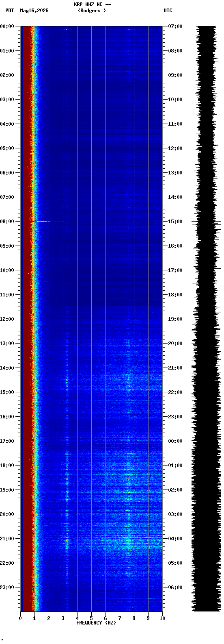Click the 5 Hz frequency tick label
This screenshot has width=224, height=644.
[x=91, y=618]
